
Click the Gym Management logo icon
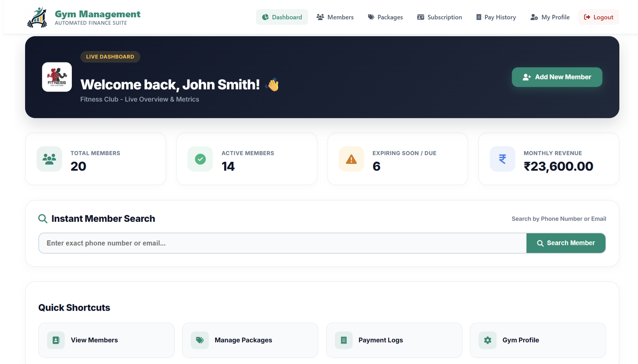37,17
